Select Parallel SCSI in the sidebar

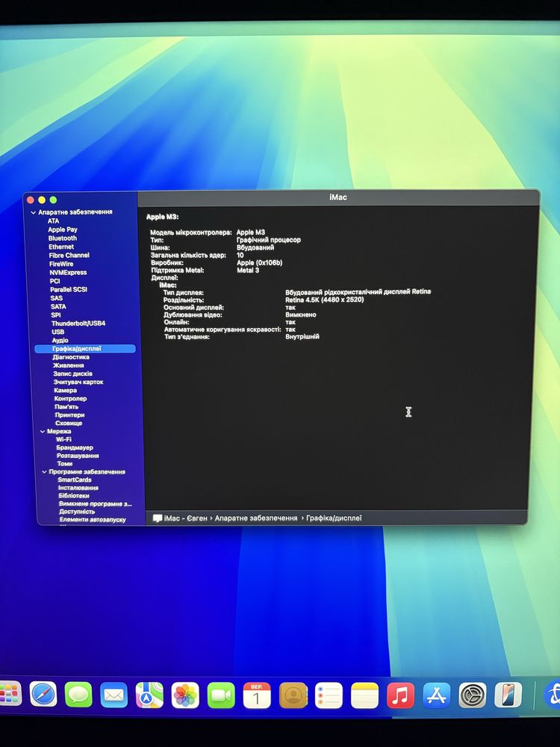(x=69, y=290)
